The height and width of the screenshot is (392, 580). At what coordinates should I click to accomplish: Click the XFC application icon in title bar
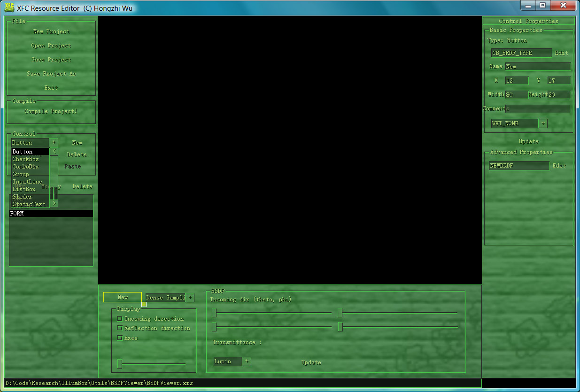[9, 8]
